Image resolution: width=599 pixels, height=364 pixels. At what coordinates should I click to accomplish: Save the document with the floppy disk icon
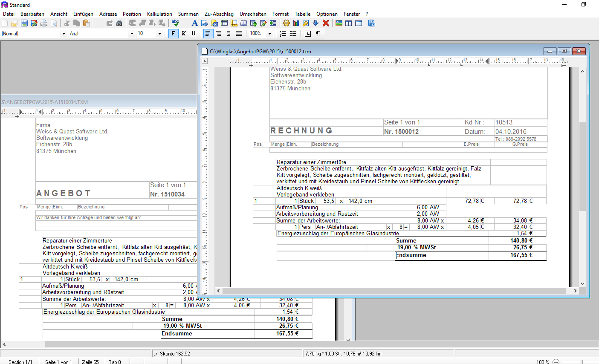tap(24, 23)
